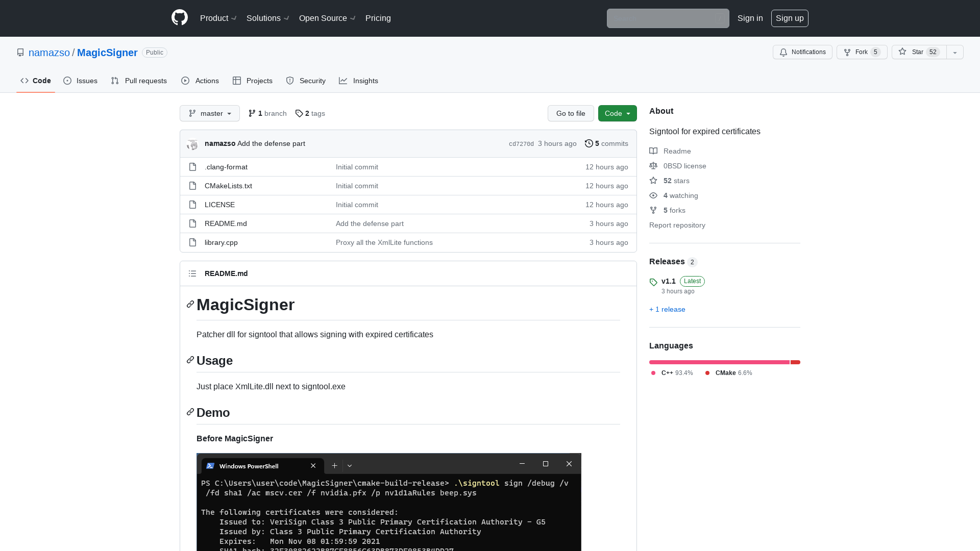Viewport: 980px width, 551px height.
Task: Click the Notifications bell button
Action: (802, 52)
